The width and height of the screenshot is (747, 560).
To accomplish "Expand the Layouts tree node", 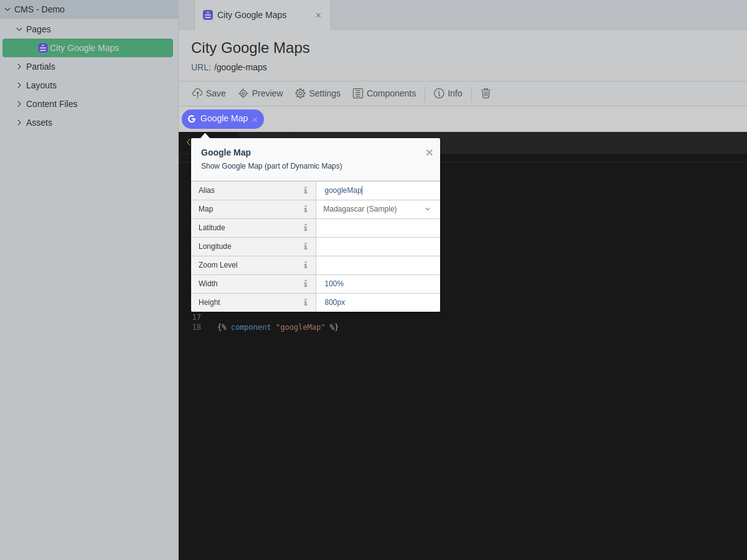I will tap(19, 85).
